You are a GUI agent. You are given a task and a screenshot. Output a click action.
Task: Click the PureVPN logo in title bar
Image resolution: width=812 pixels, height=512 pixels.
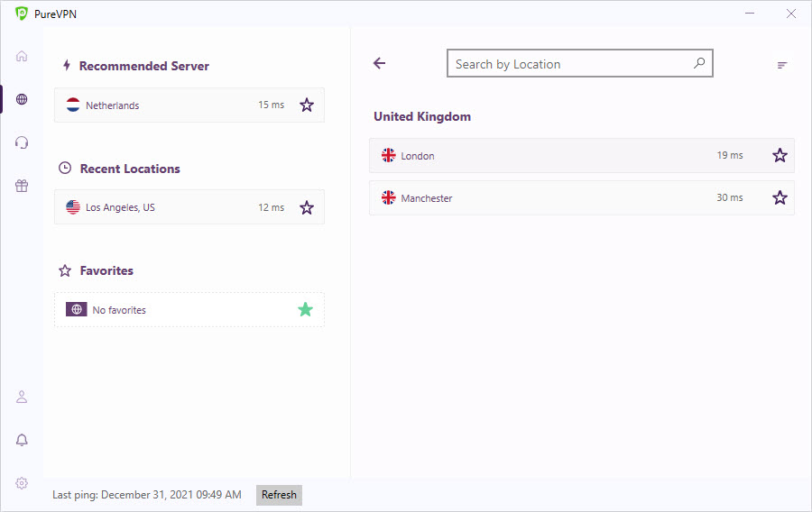(22, 14)
